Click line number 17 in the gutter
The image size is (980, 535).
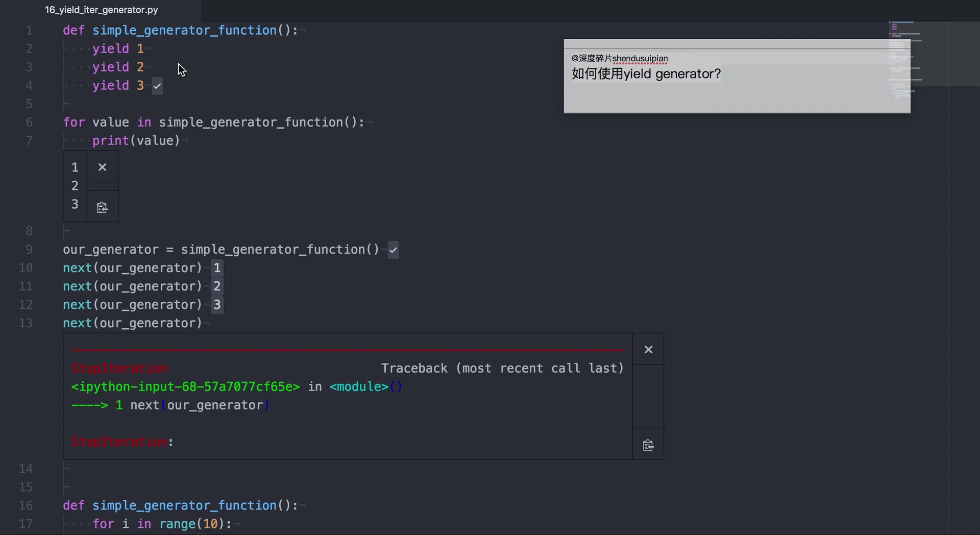[x=26, y=524]
